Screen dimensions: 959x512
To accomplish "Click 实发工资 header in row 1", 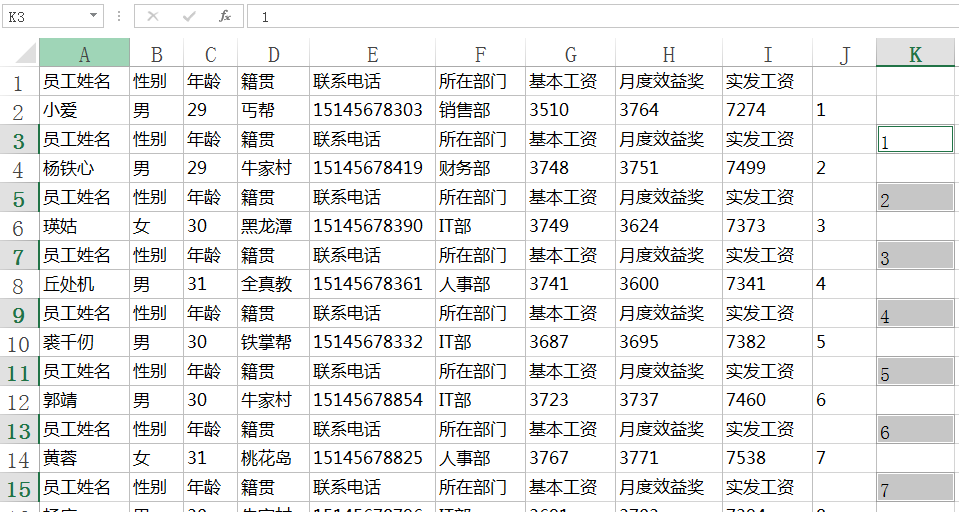I will [768, 81].
